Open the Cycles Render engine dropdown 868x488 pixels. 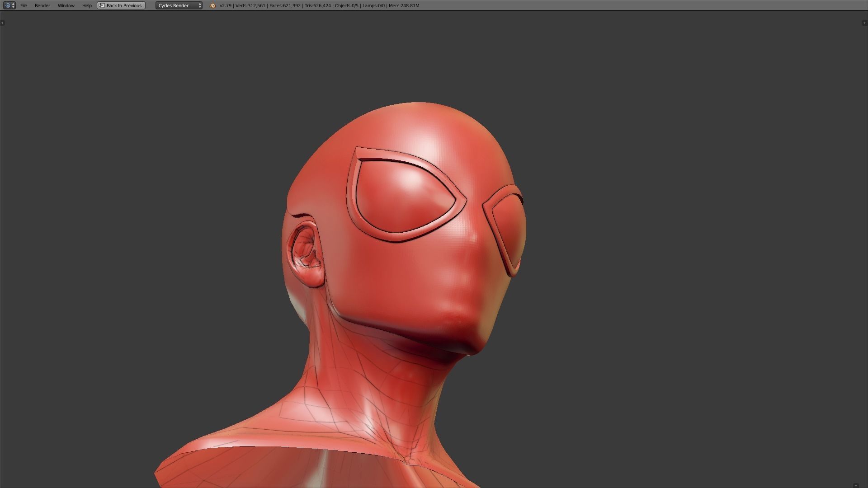(x=179, y=5)
